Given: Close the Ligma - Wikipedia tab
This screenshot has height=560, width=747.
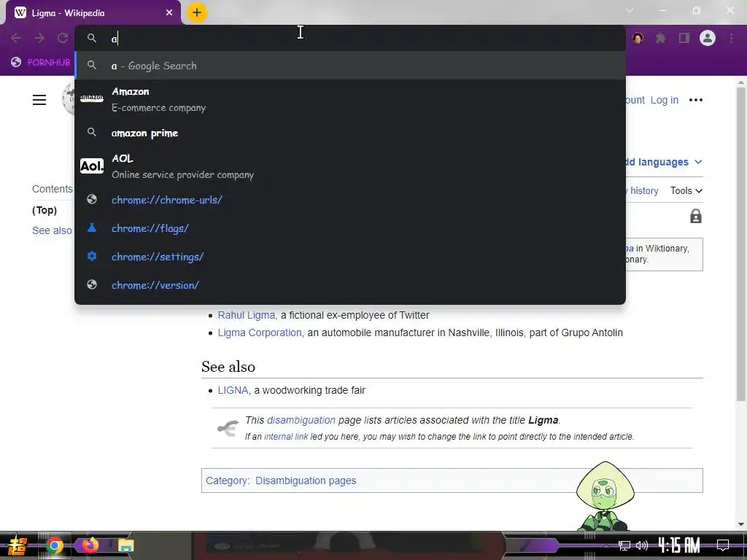Looking at the screenshot, I should (169, 13).
